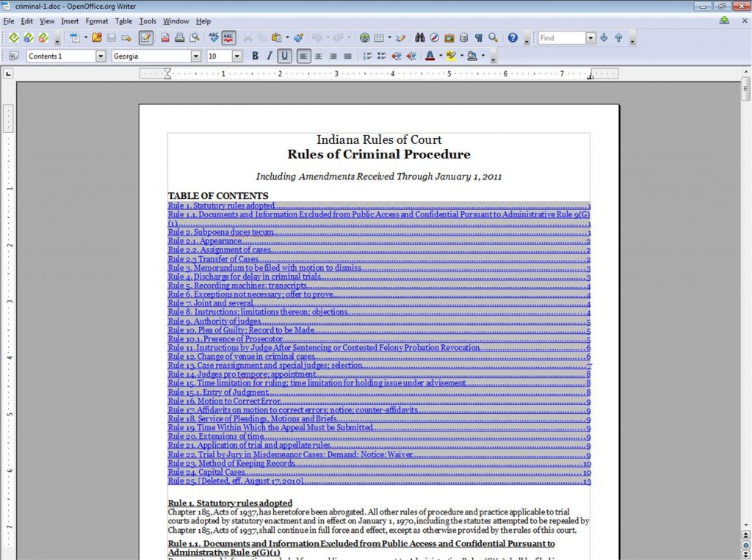Open the background color dropdown arrow
The width and height of the screenshot is (752, 560).
483,56
